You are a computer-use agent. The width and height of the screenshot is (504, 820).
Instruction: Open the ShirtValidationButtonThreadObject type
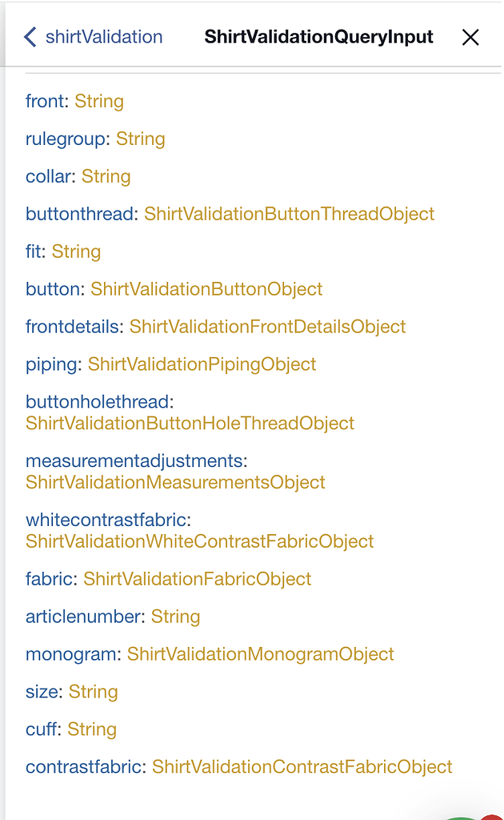coord(289,214)
